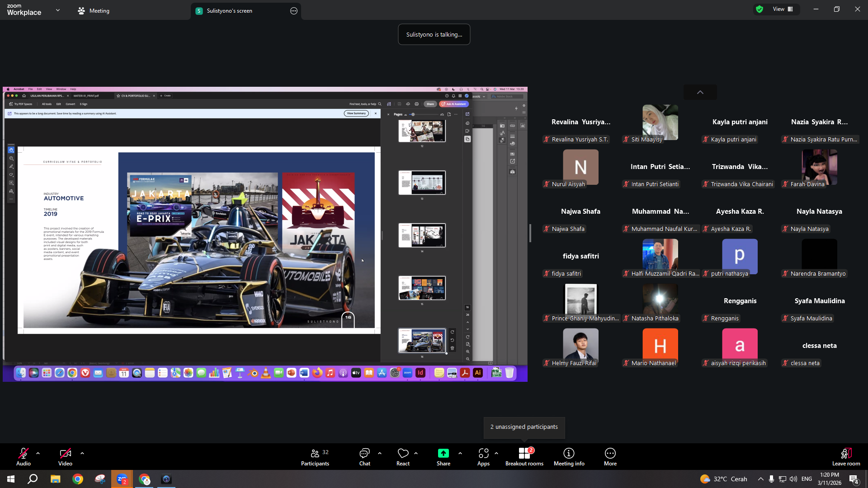
Task: Expand the caret next to Chat
Action: click(380, 453)
